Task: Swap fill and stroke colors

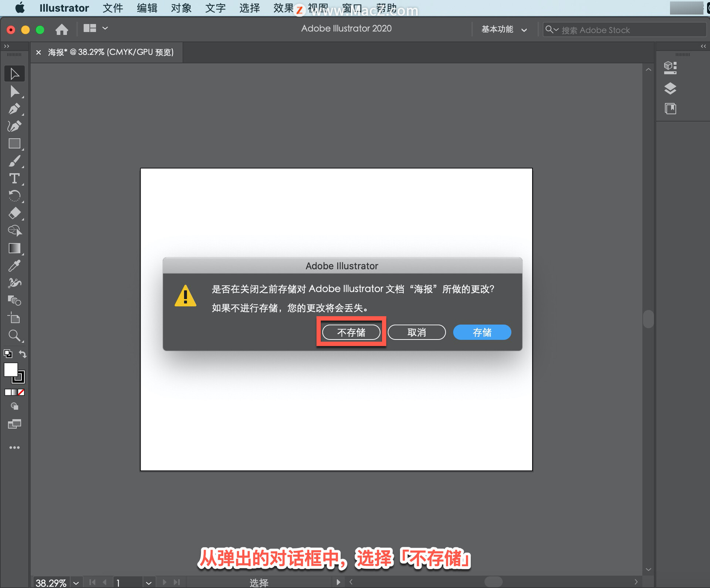Action: [x=23, y=354]
